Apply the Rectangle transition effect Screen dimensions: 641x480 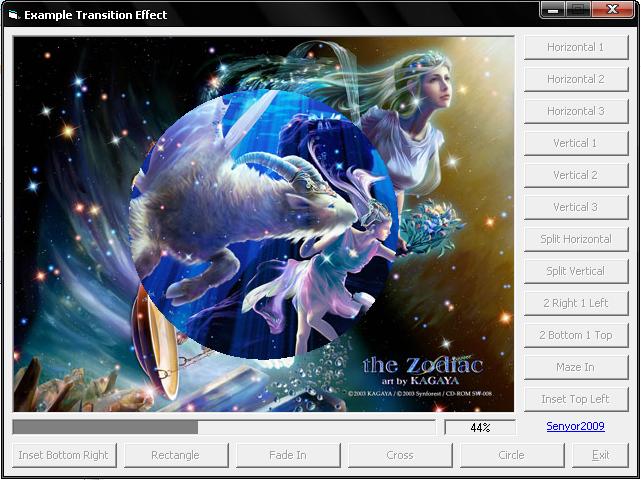pyautogui.click(x=175, y=455)
